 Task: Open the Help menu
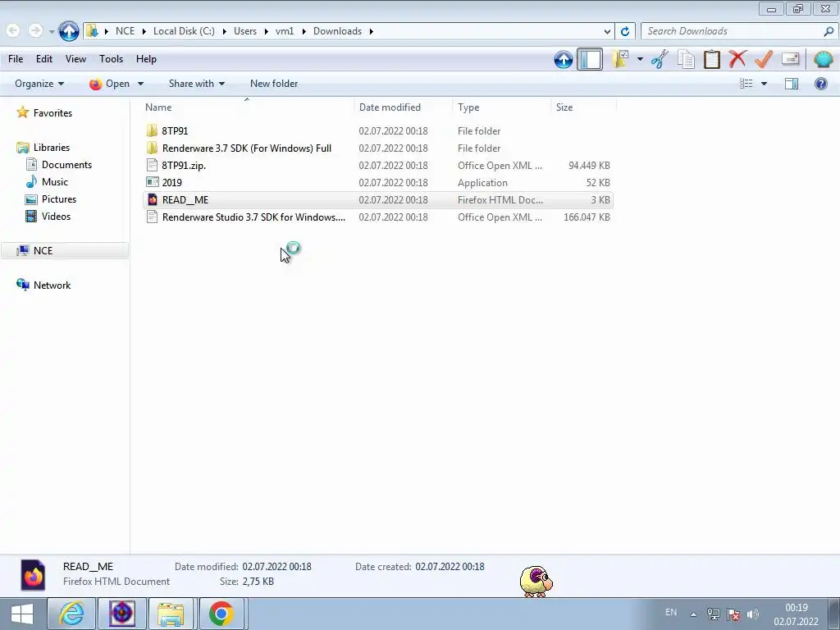click(x=146, y=59)
